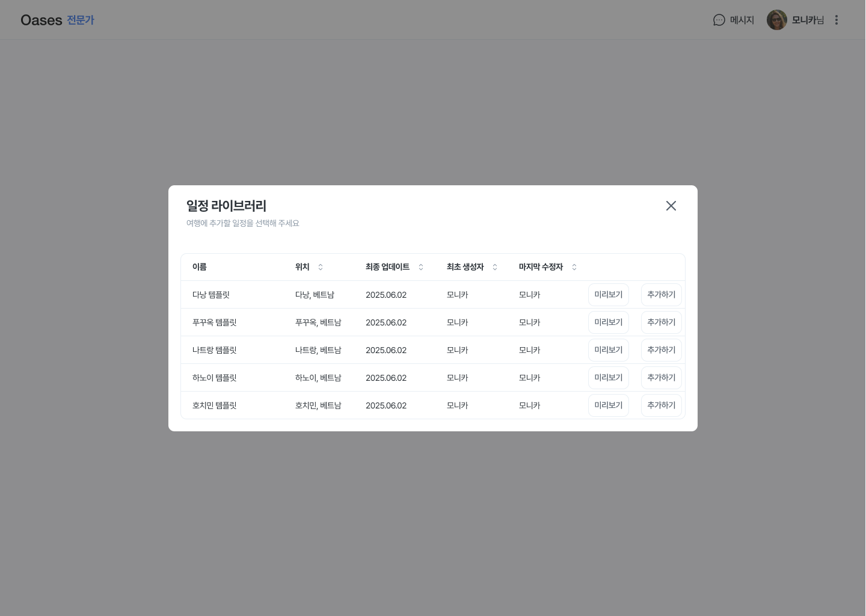Viewport: 866px width, 616px height.
Task: Select the 호치민 템플릿 row name
Action: [214, 405]
